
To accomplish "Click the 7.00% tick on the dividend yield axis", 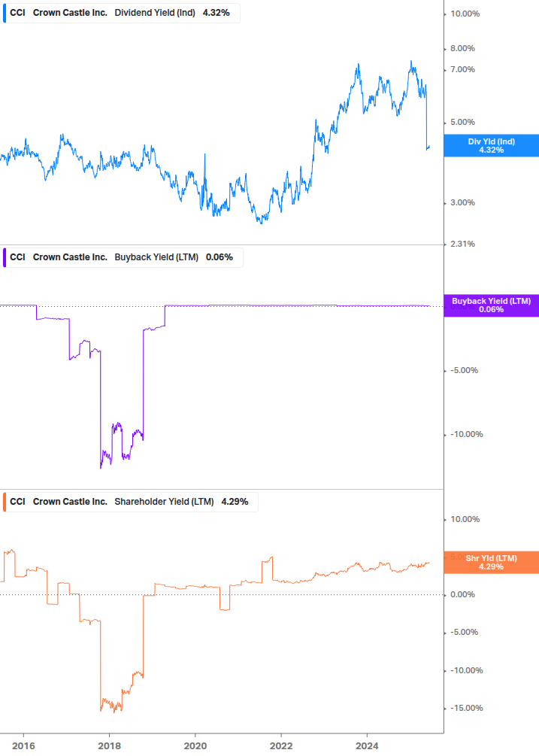I will pyautogui.click(x=462, y=70).
